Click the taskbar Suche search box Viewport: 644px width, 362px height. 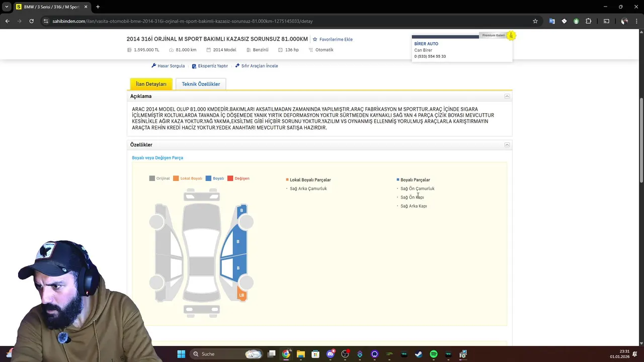tap(226, 354)
